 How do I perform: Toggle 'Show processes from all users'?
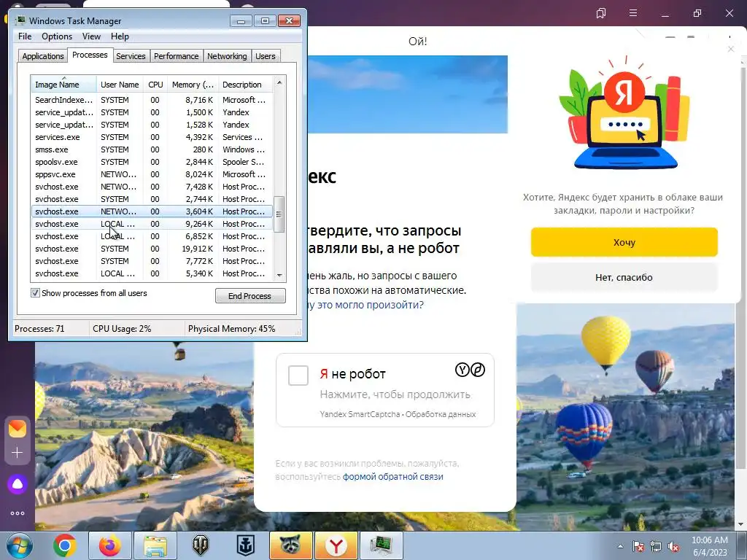point(35,293)
